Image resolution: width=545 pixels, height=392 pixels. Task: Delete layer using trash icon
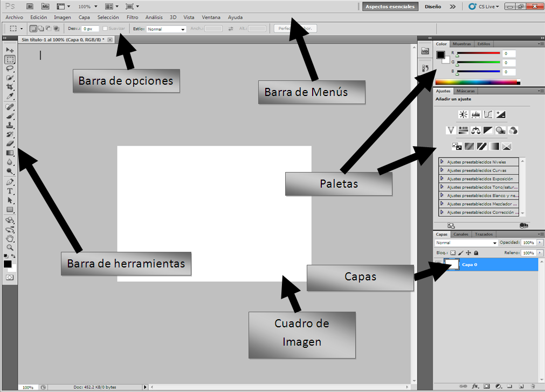click(533, 386)
